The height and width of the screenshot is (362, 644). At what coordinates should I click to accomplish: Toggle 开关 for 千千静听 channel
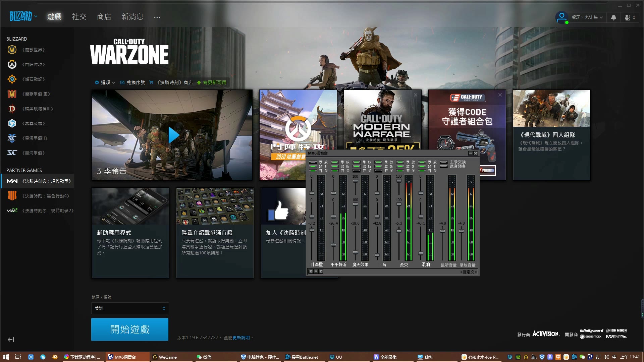pyautogui.click(x=334, y=171)
